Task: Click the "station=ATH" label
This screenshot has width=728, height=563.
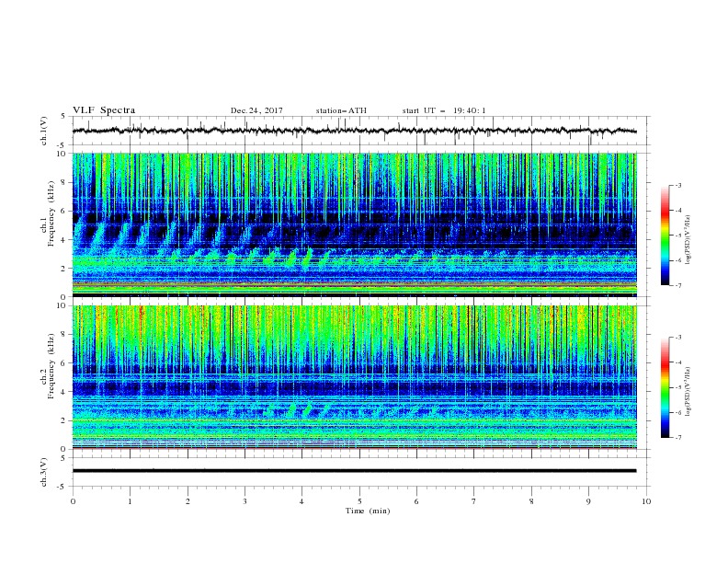Action: [341, 110]
